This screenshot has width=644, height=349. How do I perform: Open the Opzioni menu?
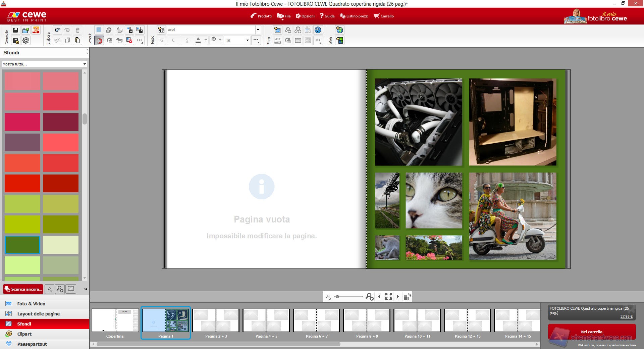pos(305,16)
